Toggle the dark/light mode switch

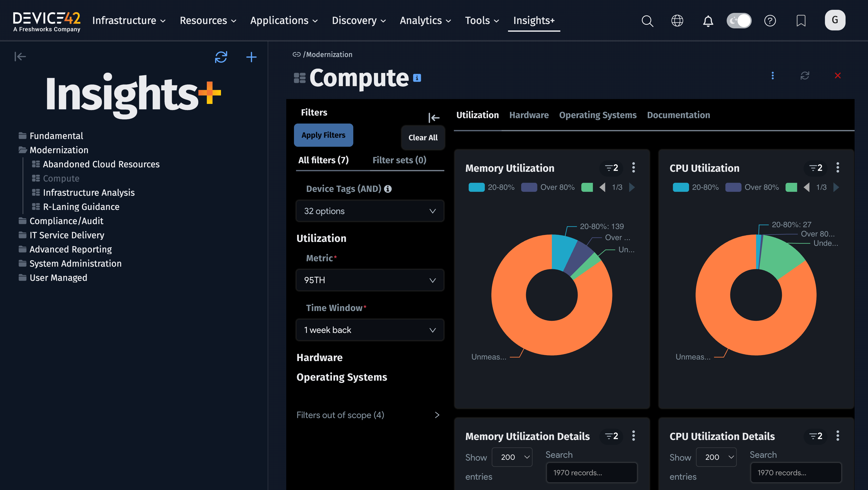(x=739, y=21)
